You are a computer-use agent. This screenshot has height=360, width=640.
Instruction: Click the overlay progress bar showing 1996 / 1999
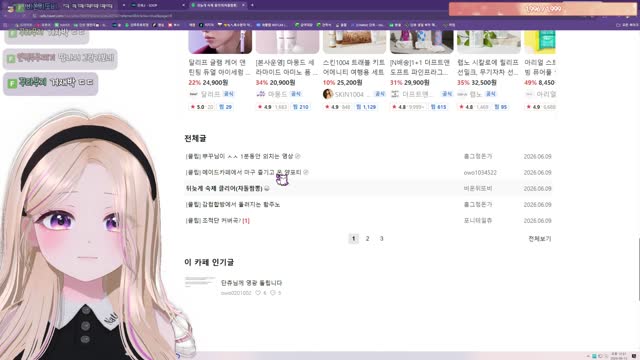click(x=543, y=9)
